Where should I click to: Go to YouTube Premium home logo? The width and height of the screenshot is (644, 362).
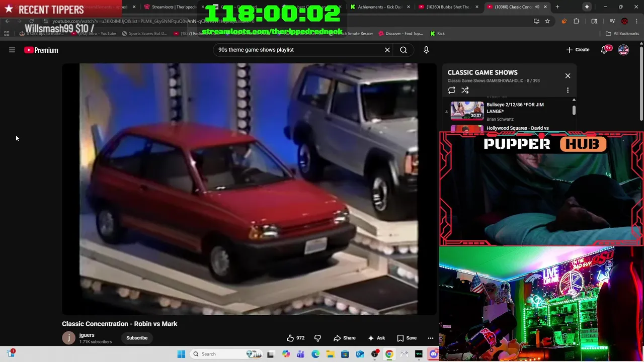(x=41, y=50)
